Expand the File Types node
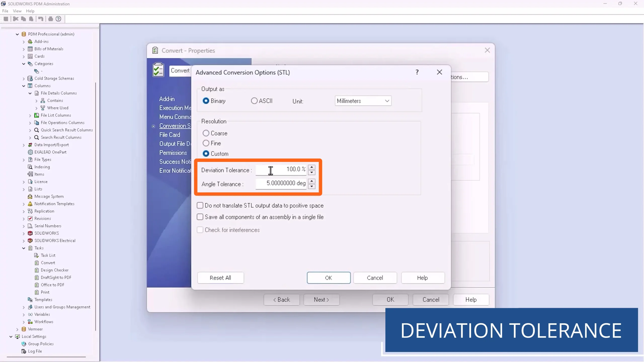The image size is (644, 362). 24,159
